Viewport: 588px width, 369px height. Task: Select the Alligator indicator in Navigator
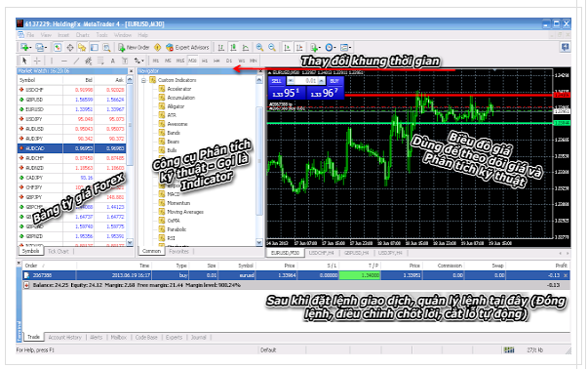[x=176, y=106]
